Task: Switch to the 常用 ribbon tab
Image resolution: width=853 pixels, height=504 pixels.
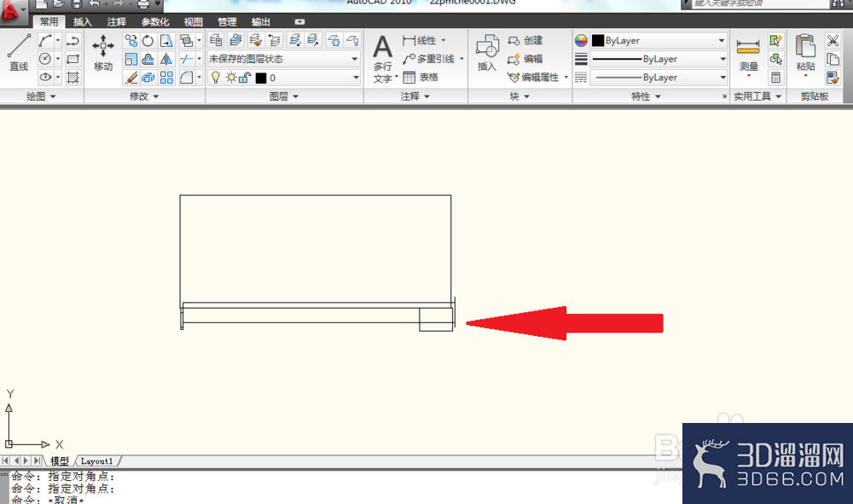Action: 49,22
